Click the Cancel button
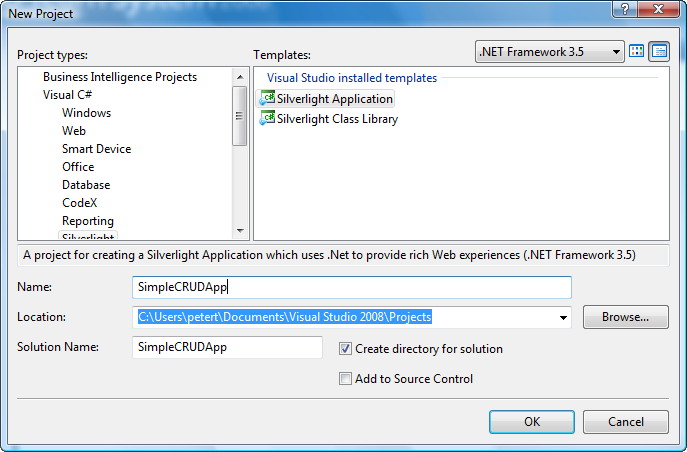The width and height of the screenshot is (687, 452). click(626, 421)
